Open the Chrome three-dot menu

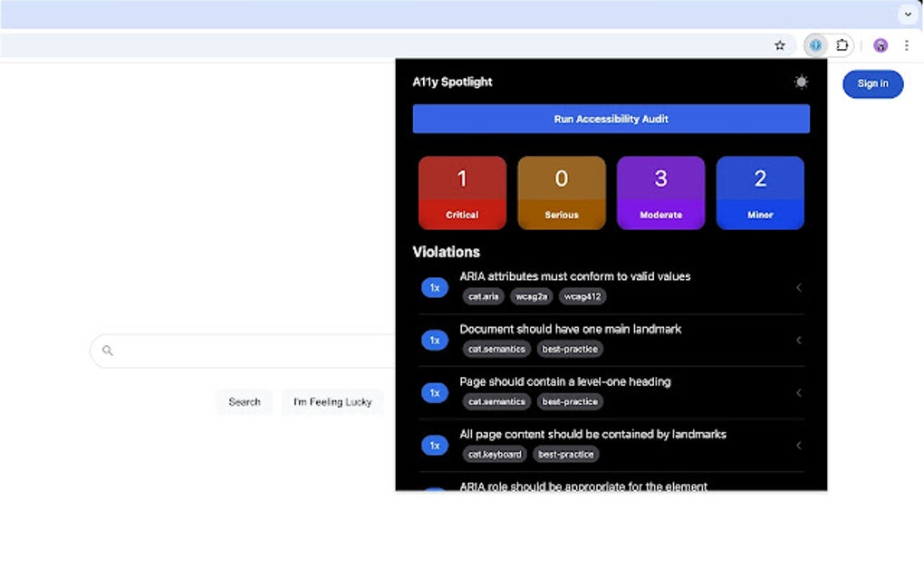[906, 45]
